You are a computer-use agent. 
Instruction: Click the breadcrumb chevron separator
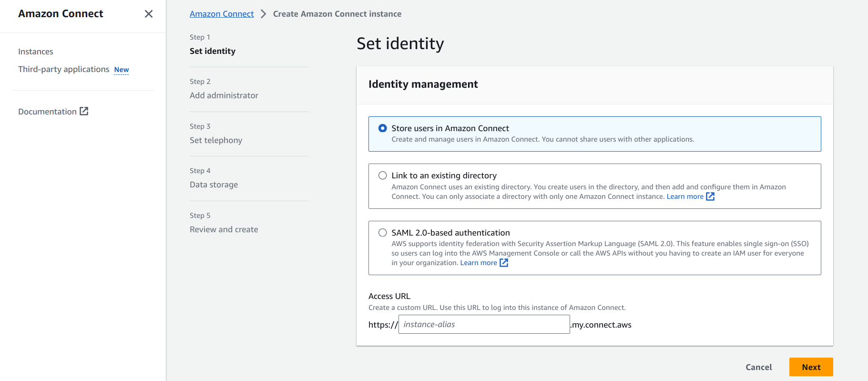[x=263, y=14]
